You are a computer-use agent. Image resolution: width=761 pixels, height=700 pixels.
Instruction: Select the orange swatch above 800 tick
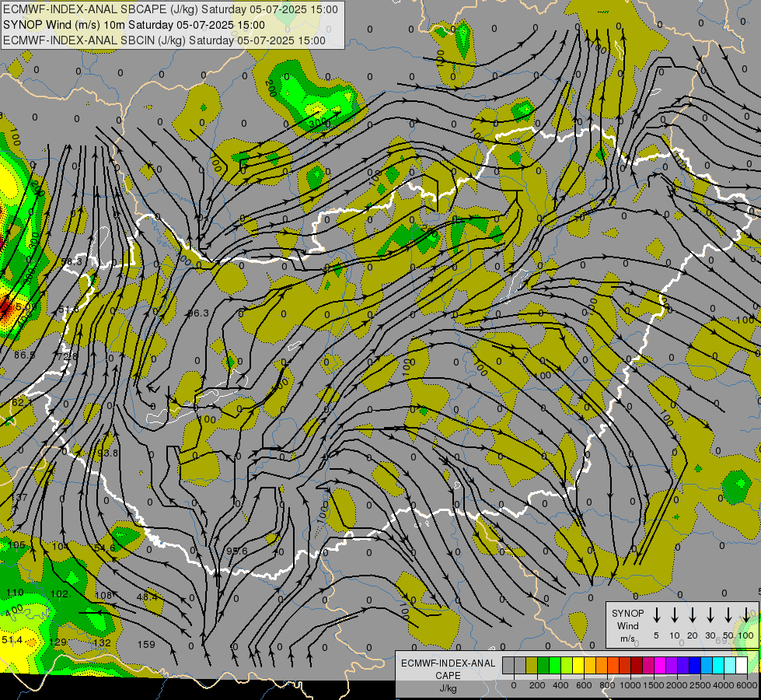[x=602, y=665]
